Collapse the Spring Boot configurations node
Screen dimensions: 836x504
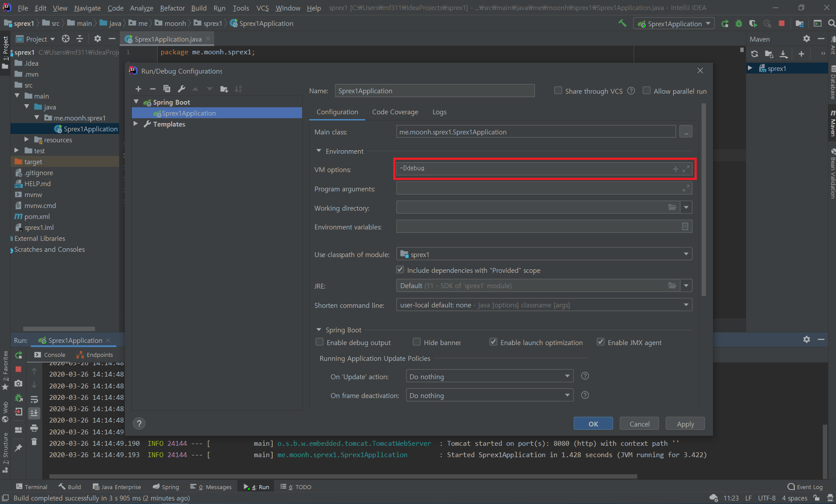coord(136,102)
